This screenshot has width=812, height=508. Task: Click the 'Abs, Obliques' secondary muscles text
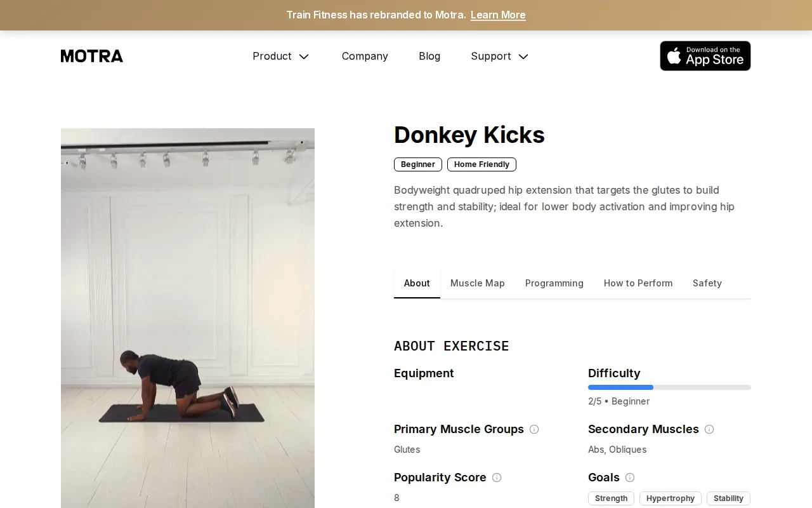617,450
